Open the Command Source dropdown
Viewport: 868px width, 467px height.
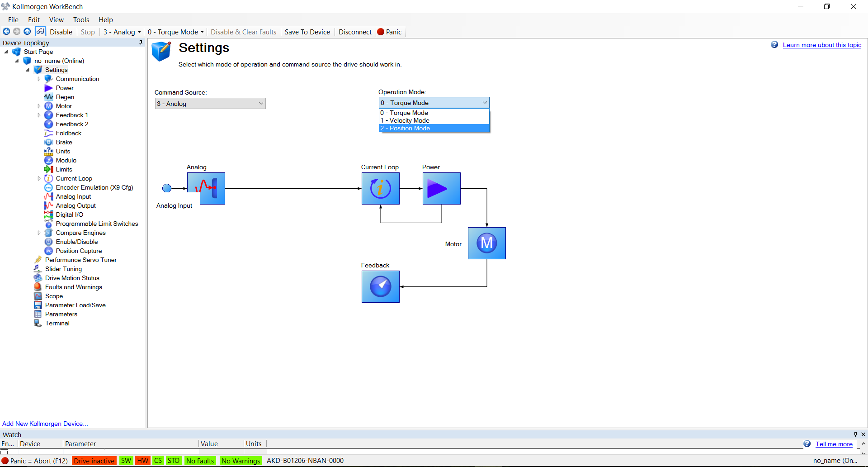click(210, 104)
